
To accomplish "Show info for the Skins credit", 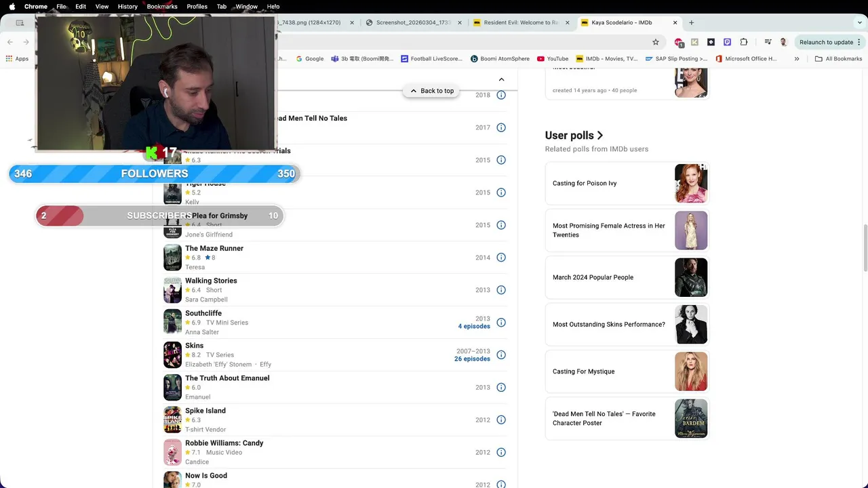I will pos(501,355).
